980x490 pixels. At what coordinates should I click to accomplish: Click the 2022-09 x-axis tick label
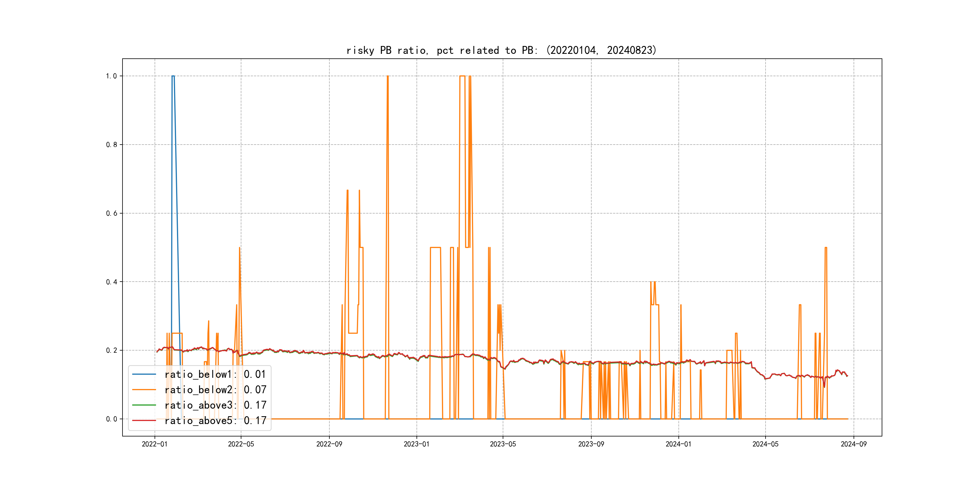329,444
